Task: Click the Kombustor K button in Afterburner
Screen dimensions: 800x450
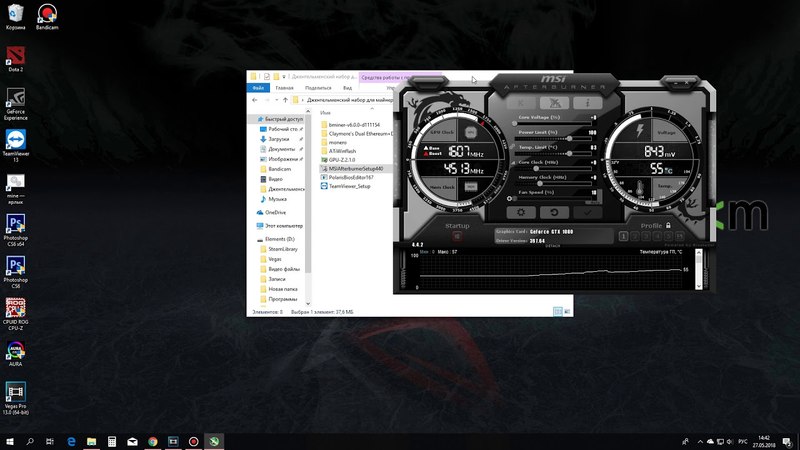Action: pos(521,103)
